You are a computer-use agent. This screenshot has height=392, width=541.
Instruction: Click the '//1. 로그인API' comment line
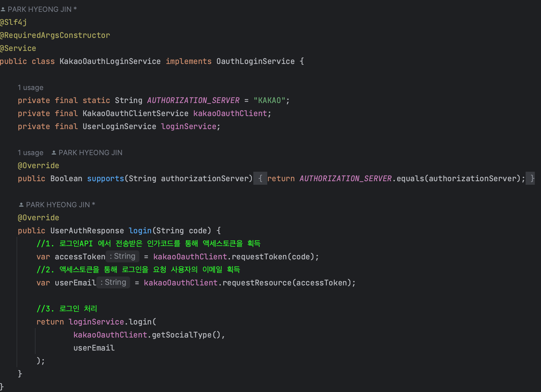point(148,244)
